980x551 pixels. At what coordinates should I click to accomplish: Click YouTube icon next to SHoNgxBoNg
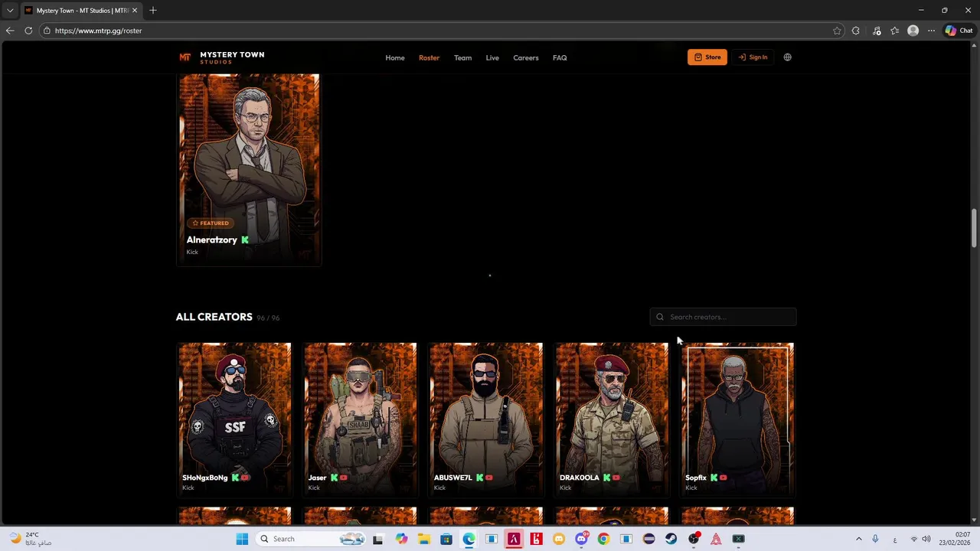(245, 478)
